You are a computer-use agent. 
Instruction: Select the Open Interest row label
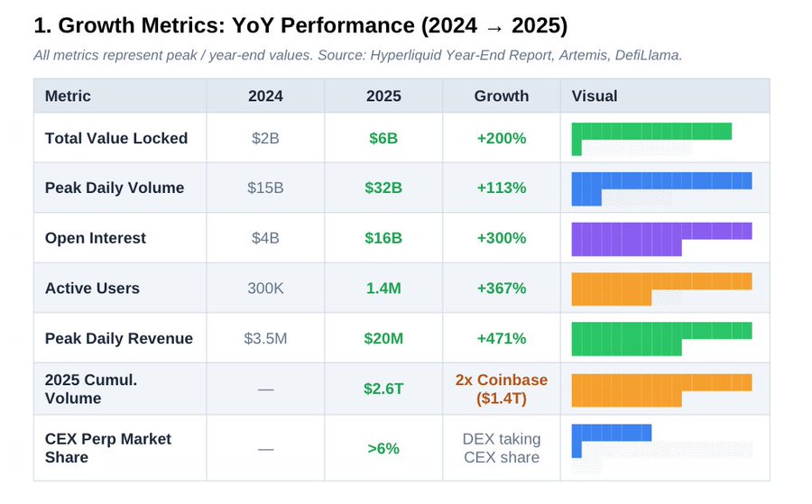(96, 238)
